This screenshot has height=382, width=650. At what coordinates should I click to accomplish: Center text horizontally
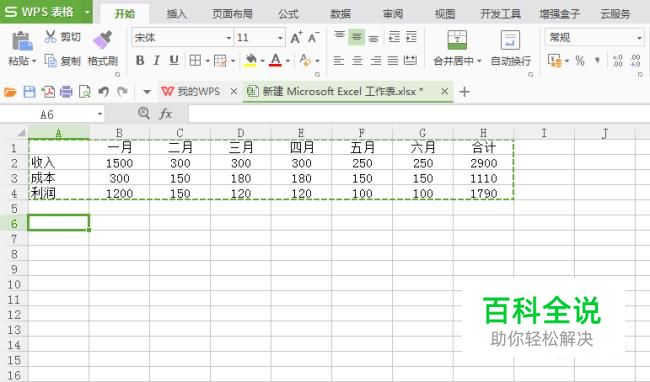click(357, 61)
